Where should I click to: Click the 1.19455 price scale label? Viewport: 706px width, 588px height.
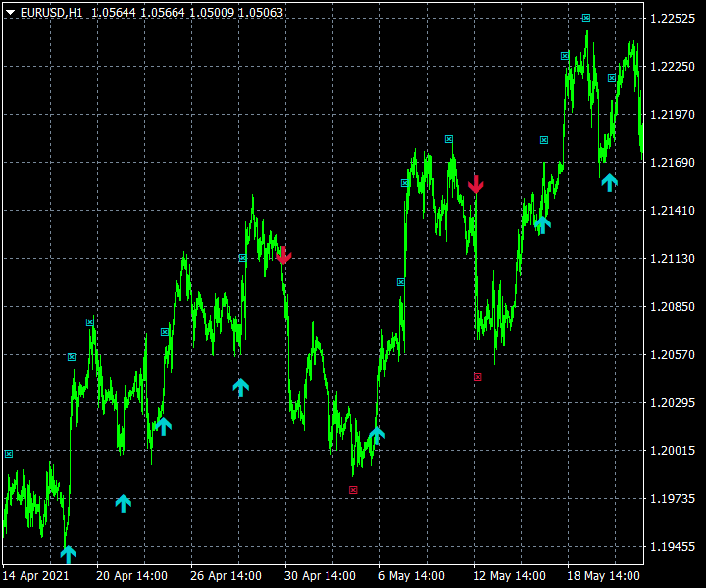(673, 546)
